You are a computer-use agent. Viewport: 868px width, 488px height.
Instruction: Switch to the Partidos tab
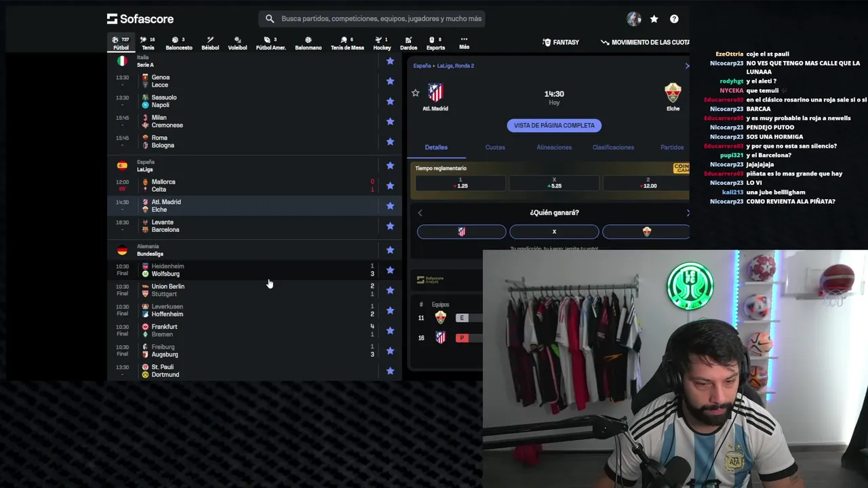click(x=672, y=147)
